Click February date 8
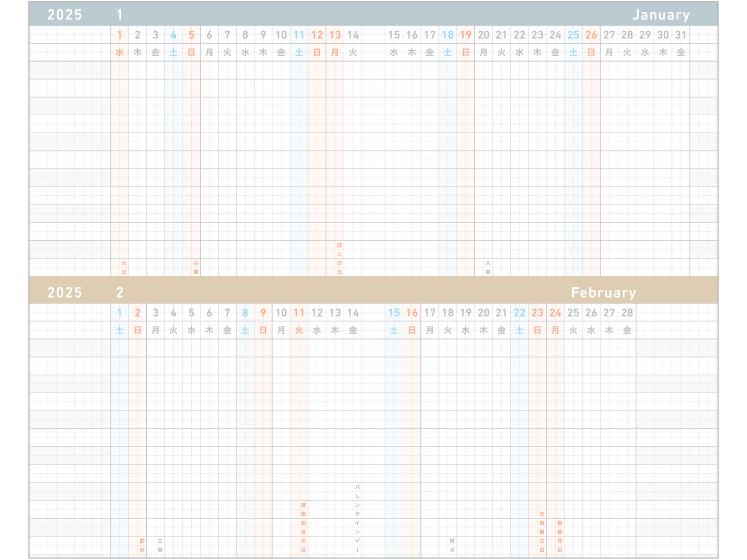The image size is (747, 560). (245, 313)
